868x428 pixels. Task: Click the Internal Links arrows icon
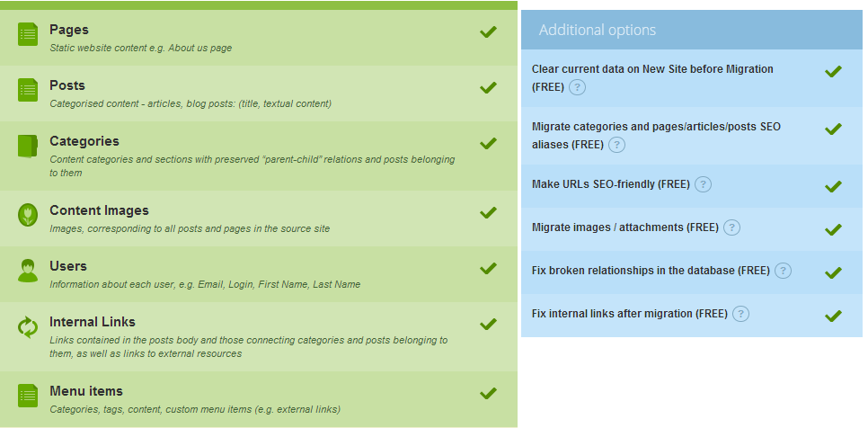28,326
